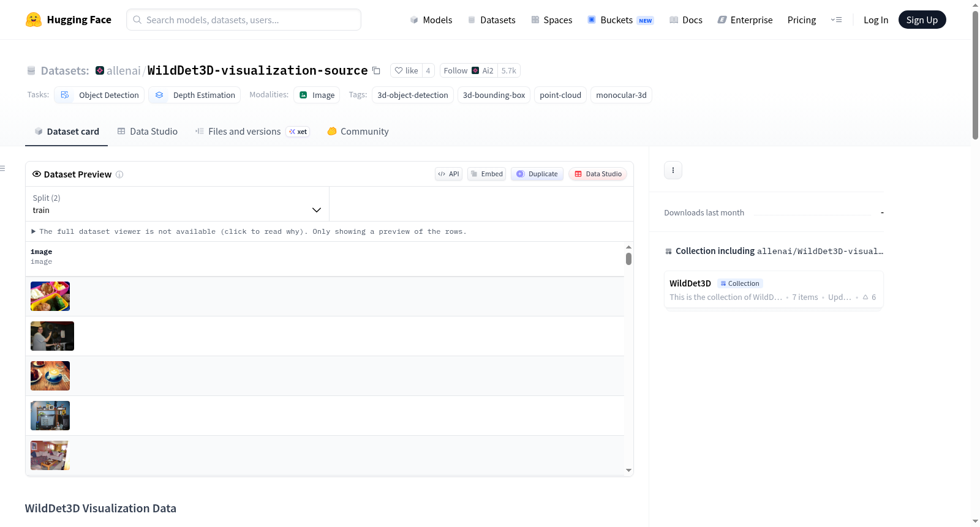980x527 pixels.
Task: Click the preview scrollbar up arrow
Action: 628,247
